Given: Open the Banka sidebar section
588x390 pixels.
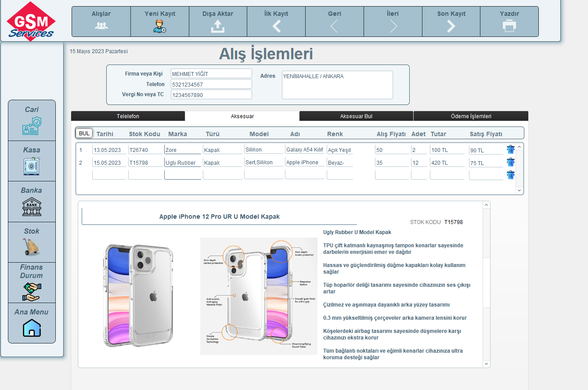Looking at the screenshot, I should (x=32, y=202).
